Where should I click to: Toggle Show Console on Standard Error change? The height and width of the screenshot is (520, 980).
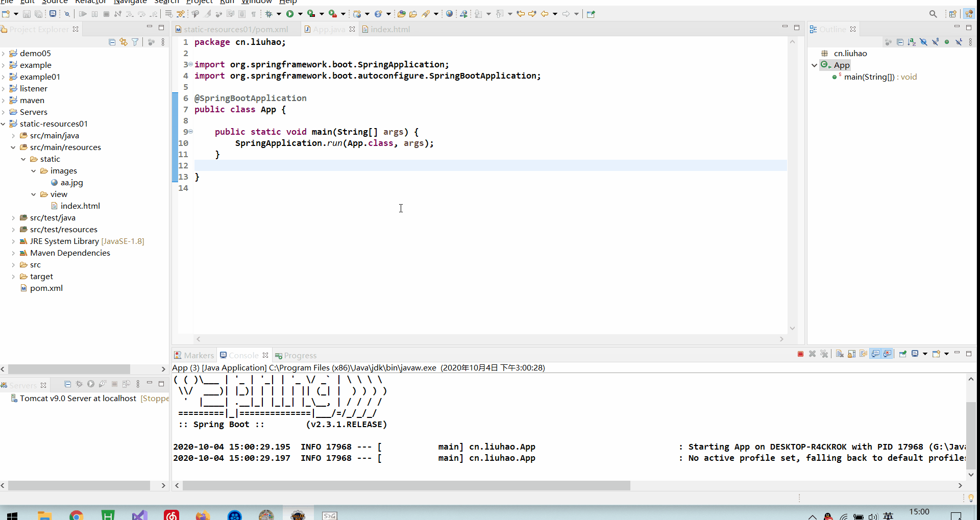click(888, 354)
